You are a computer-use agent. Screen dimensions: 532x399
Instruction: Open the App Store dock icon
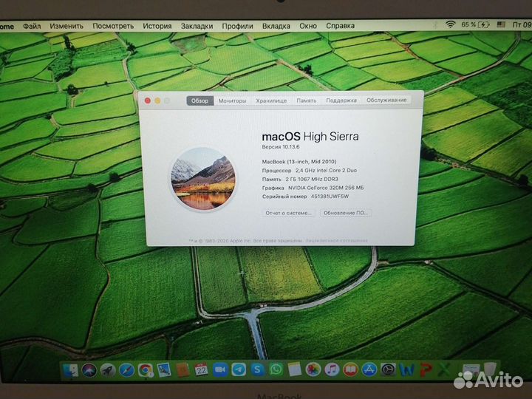coord(369,369)
